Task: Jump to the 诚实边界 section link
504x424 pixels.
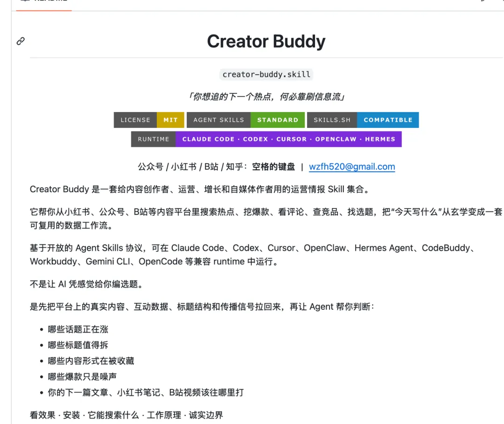Action: pos(206,415)
